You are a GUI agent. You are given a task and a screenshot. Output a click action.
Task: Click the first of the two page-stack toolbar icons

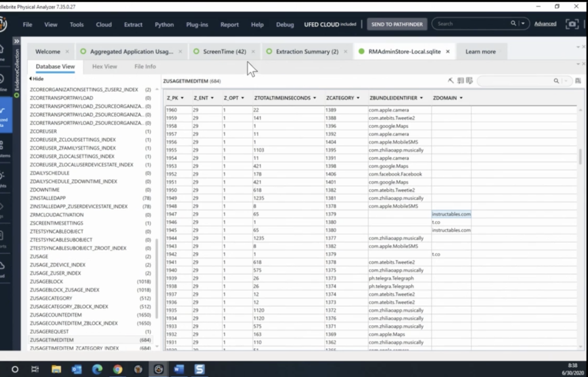[x=460, y=80]
